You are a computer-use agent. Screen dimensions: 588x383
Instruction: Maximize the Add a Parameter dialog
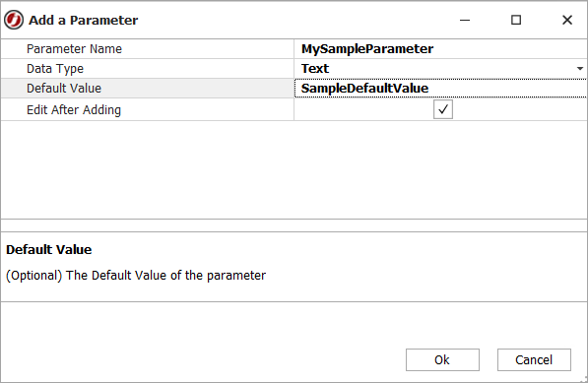[516, 20]
